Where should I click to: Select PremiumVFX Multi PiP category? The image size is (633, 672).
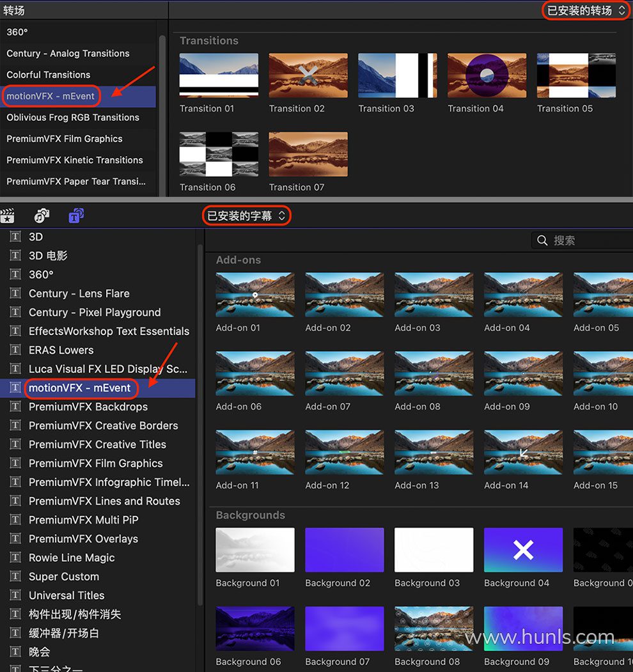pos(98,519)
